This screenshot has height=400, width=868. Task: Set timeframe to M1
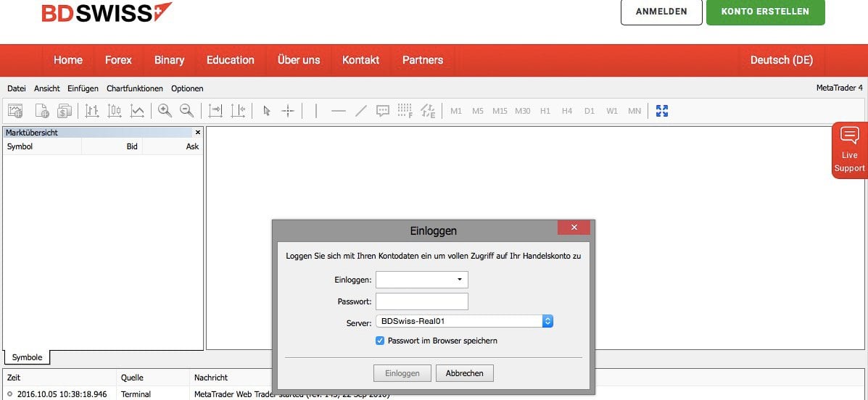[456, 111]
